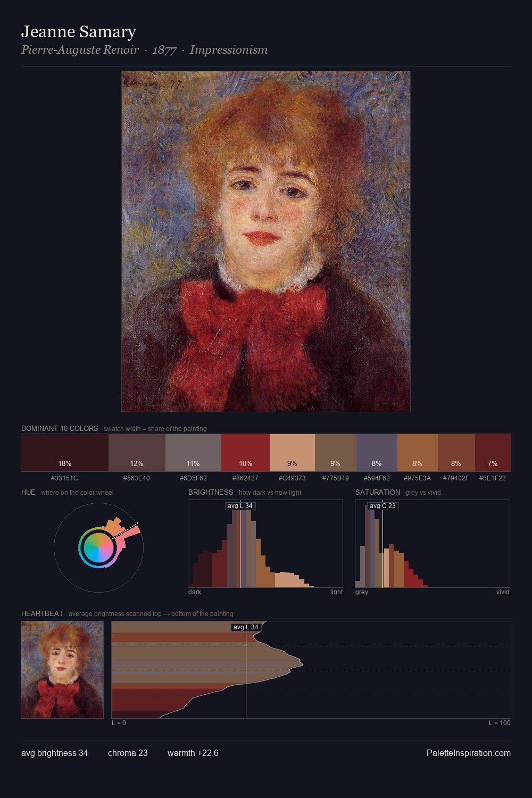Viewport: 532px width, 798px height.
Task: Click the #33151C dark swatch at 18%
Action: tap(65, 453)
